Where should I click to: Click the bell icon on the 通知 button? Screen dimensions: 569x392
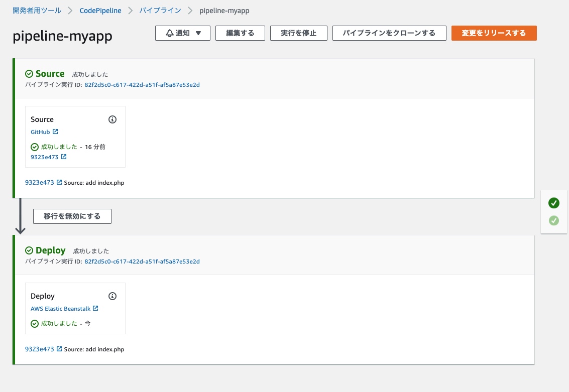click(x=170, y=33)
